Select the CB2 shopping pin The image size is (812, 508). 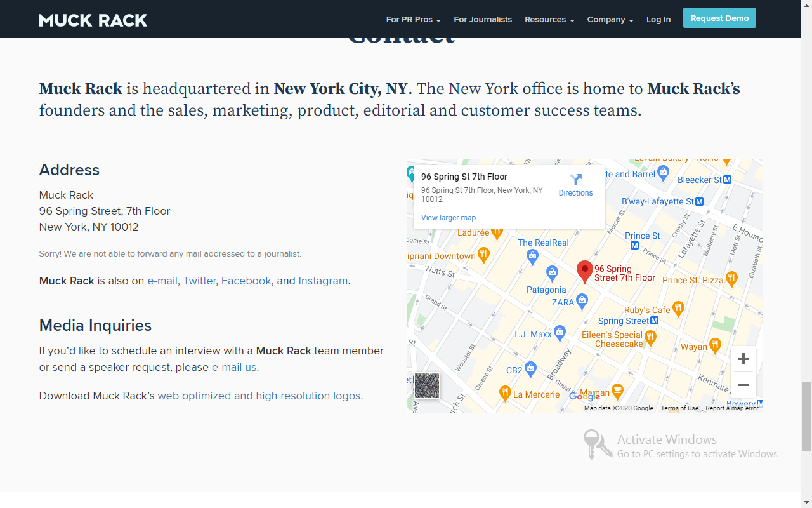click(531, 369)
